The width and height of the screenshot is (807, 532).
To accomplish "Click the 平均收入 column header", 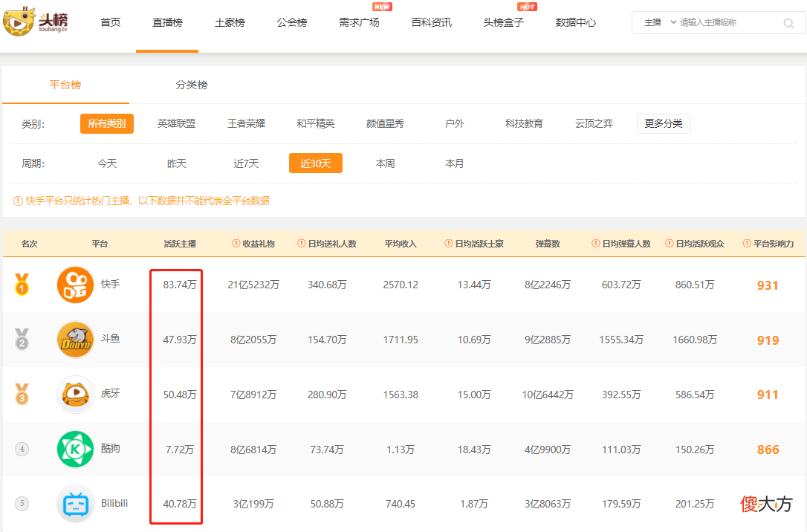I will (401, 244).
